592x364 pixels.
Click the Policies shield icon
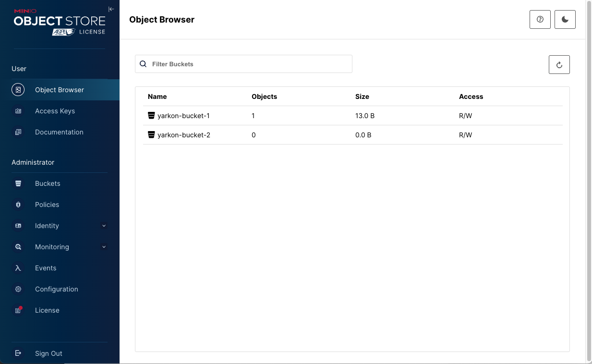[x=18, y=205]
